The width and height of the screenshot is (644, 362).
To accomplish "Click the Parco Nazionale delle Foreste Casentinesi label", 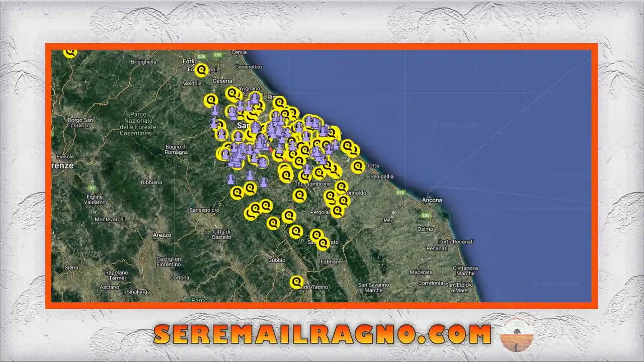I will click(138, 121).
